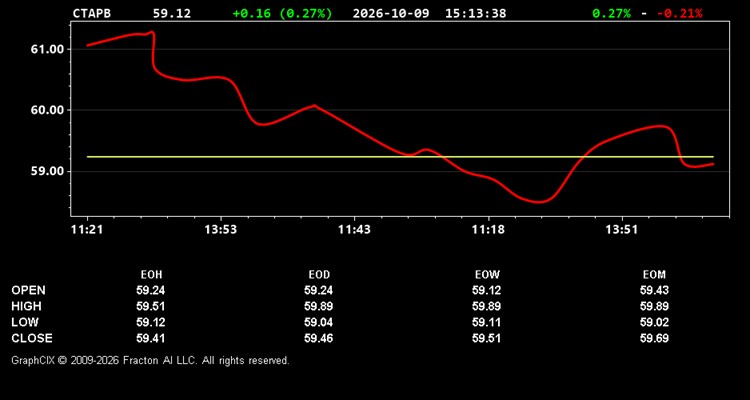
Task: Select the EOM column header
Action: click(654, 275)
